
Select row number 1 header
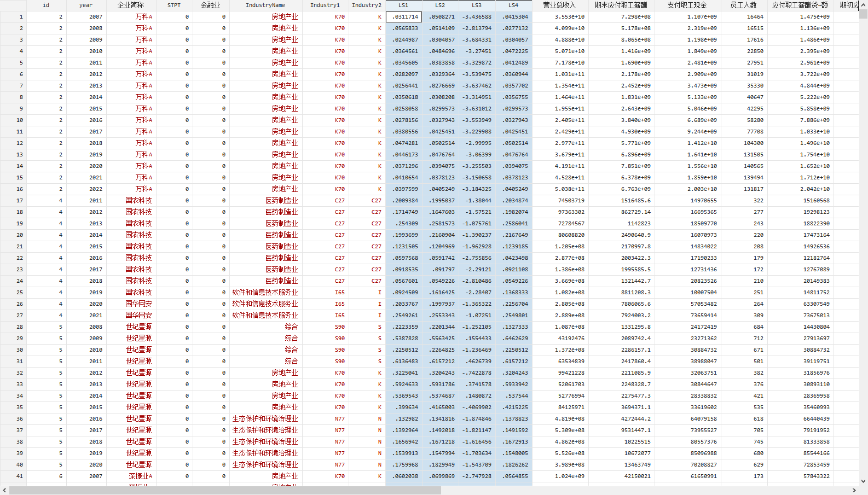[13, 17]
